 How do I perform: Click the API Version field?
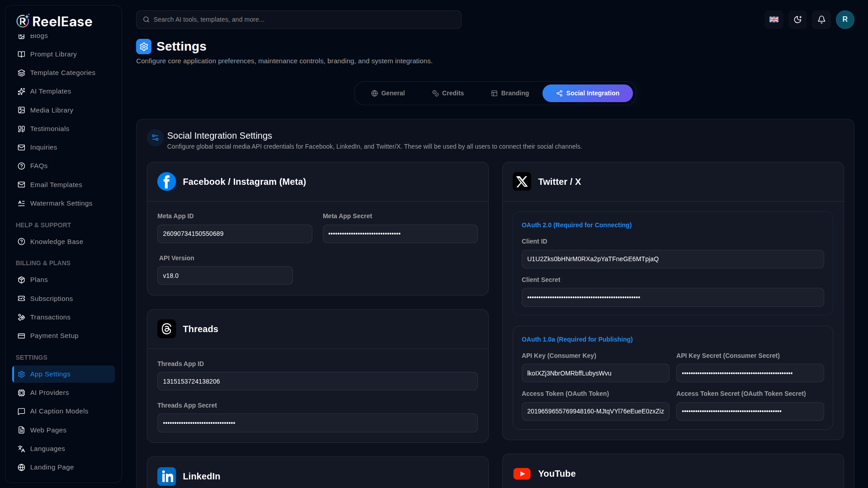click(225, 276)
